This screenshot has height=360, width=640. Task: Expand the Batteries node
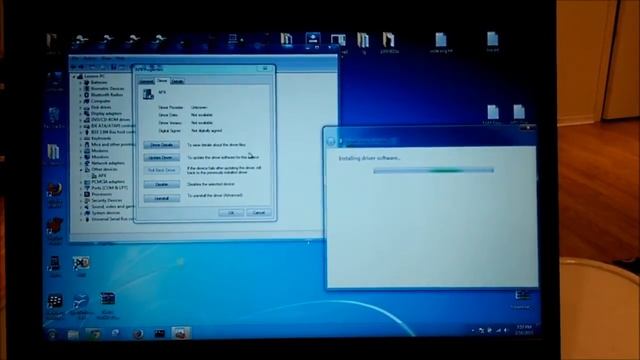(x=81, y=82)
